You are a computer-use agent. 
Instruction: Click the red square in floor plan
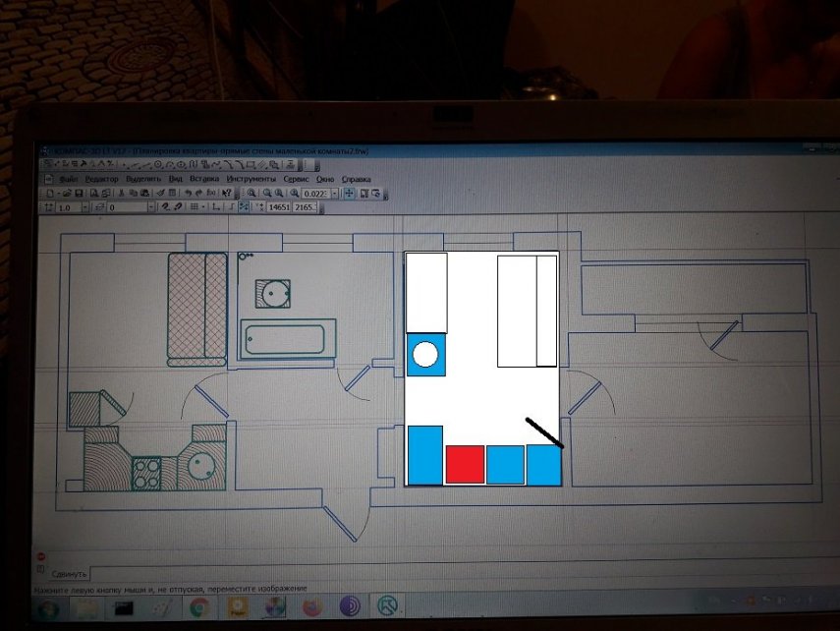pos(465,464)
